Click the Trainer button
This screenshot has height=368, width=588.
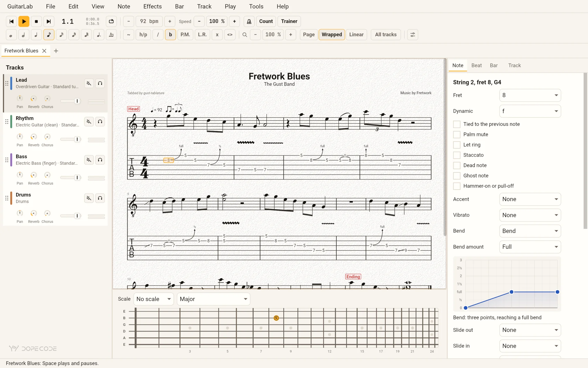[289, 21]
